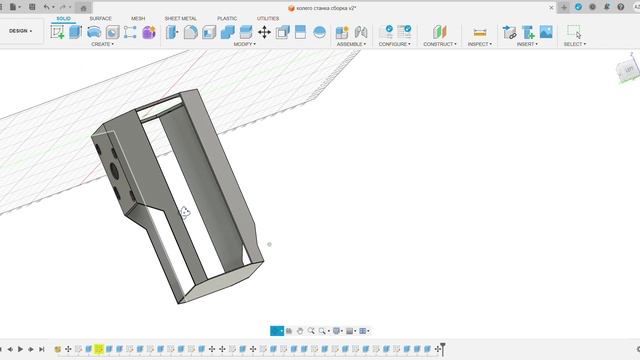Select the Create Sketch tool
Image resolution: width=640 pixels, height=360 pixels.
(57, 32)
